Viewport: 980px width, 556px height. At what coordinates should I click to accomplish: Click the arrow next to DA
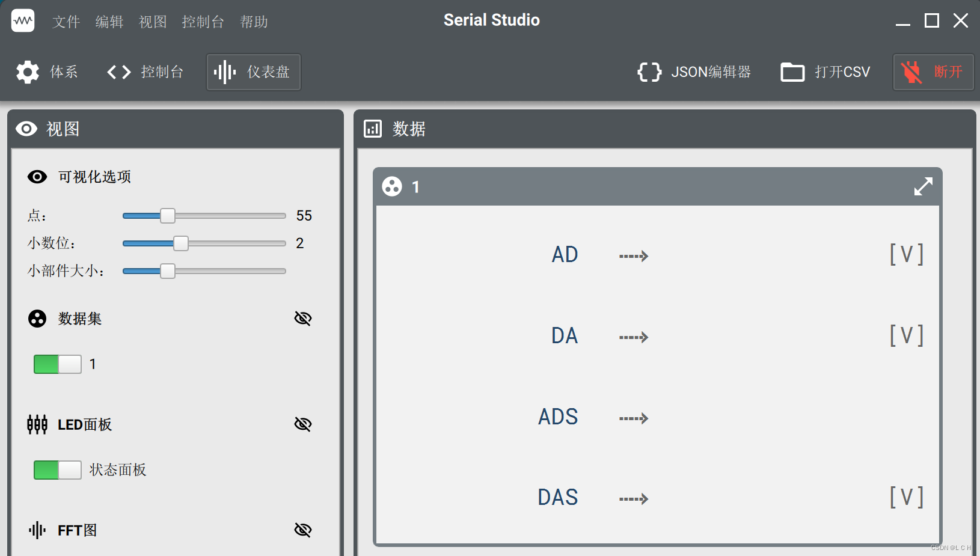(634, 337)
